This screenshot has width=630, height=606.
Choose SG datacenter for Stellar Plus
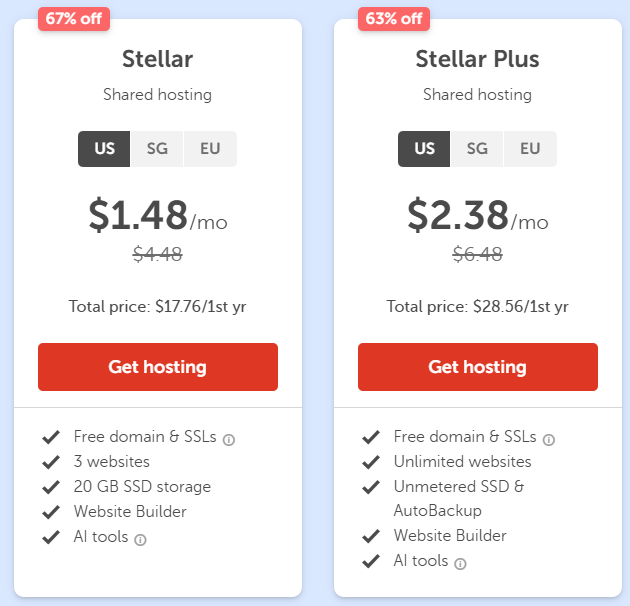tap(477, 149)
